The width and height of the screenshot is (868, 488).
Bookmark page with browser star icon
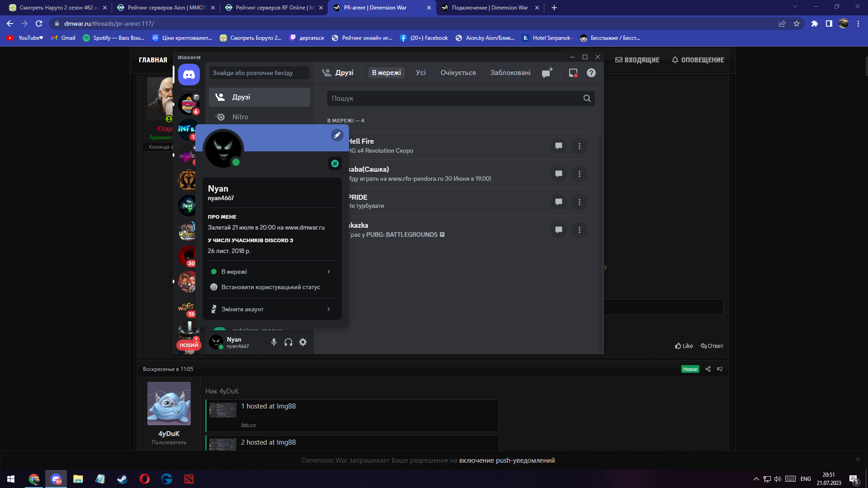point(797,23)
